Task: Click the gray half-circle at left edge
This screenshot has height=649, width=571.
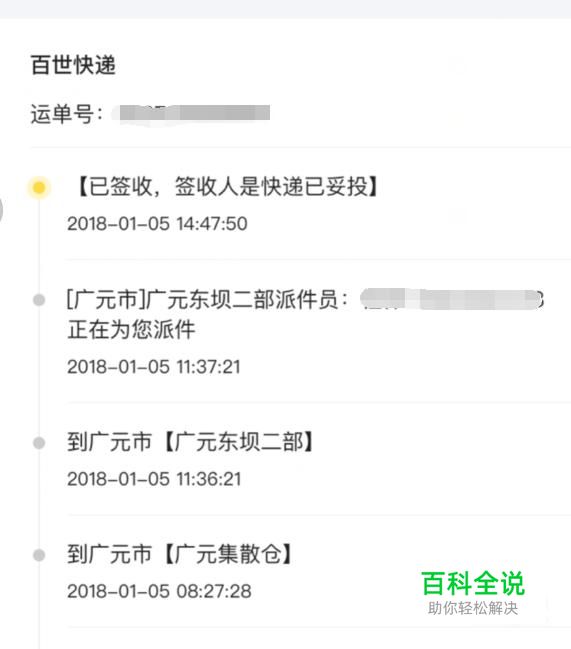Action: point(1,210)
